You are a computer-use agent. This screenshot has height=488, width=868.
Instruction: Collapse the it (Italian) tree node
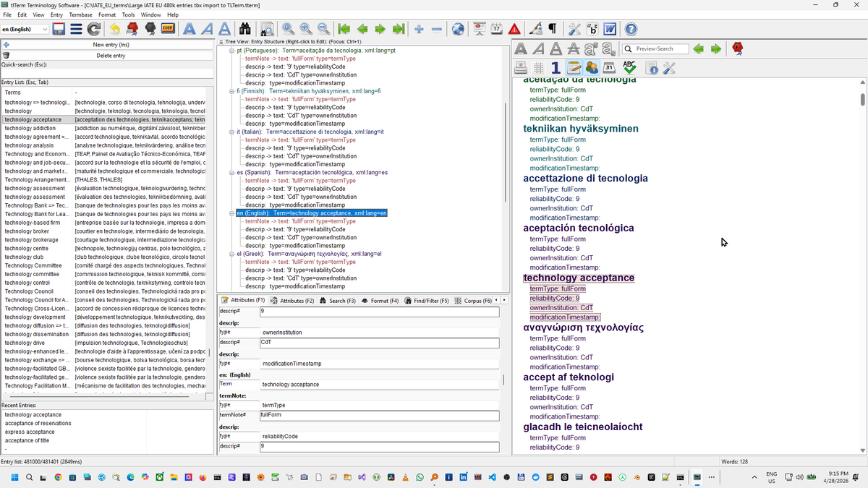click(x=231, y=132)
